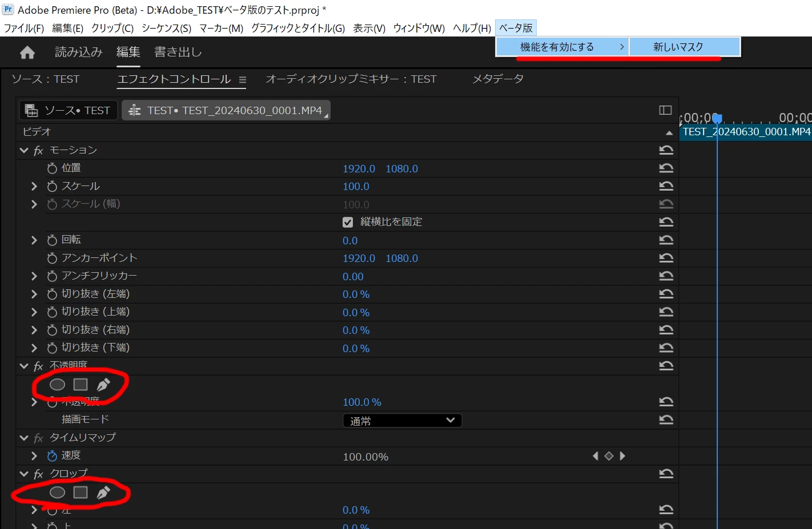Viewport: 812px width, 529px height.
Task: Switch to 書き出し workspace
Action: [178, 52]
